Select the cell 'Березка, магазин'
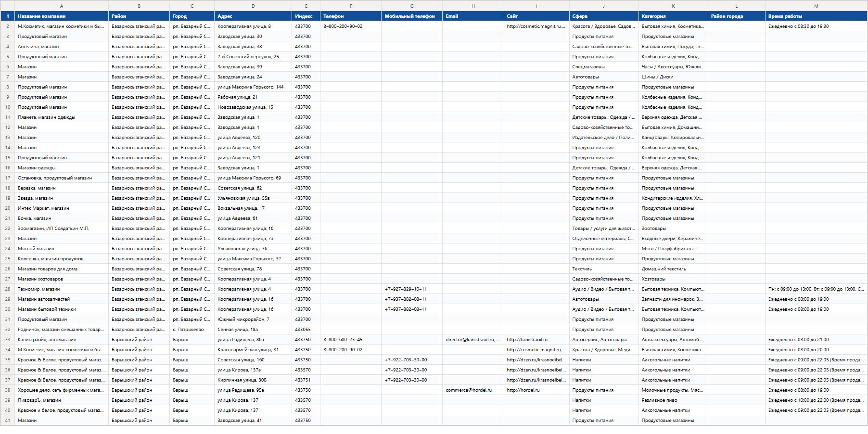The width and height of the screenshot is (868, 434). point(62,188)
